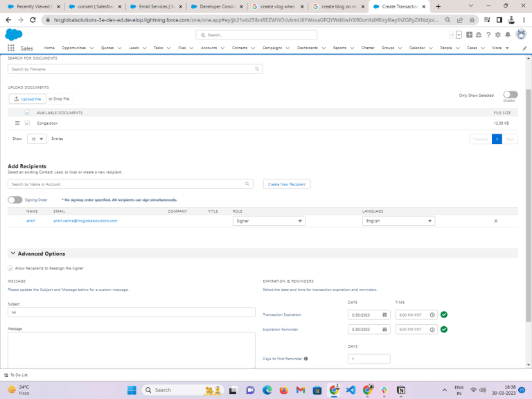
Task: Open the Leads nav tab
Action: point(134,48)
